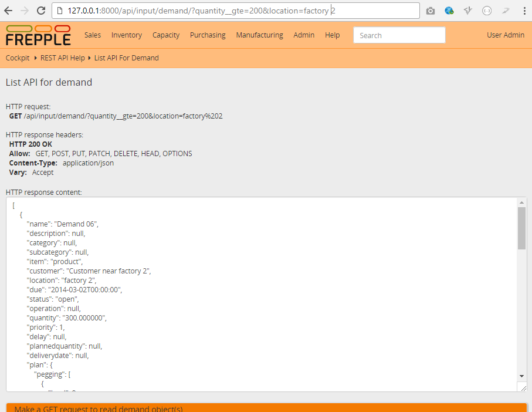Switch to the Purchasing menu

pos(208,35)
